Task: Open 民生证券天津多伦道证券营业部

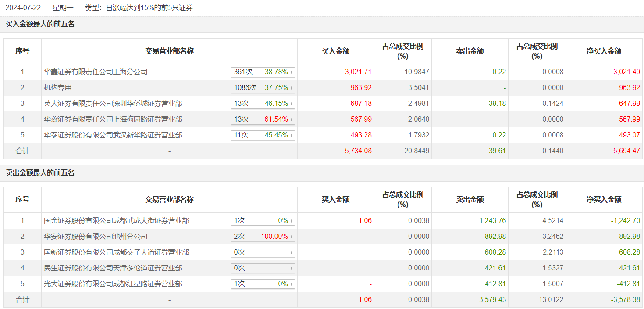Action: coord(113,268)
